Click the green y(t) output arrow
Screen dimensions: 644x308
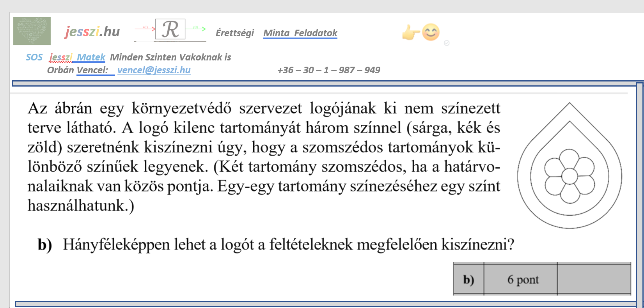195,28
